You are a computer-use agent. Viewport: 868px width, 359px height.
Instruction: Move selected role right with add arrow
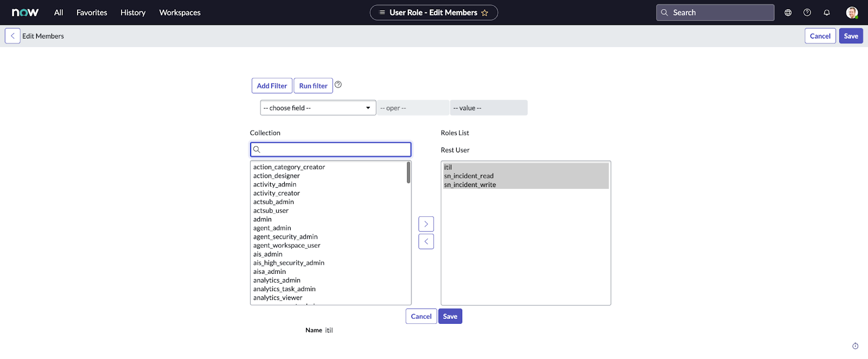[x=426, y=224]
